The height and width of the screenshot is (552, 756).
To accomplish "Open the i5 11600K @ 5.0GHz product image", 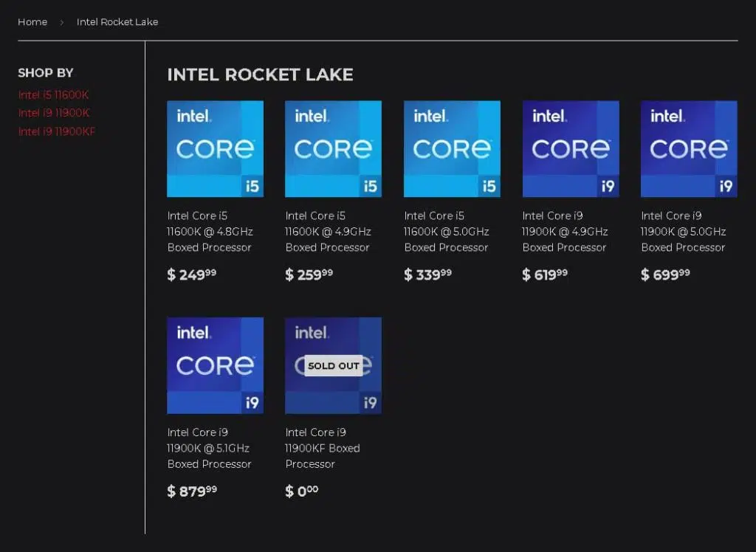I will coord(452,149).
